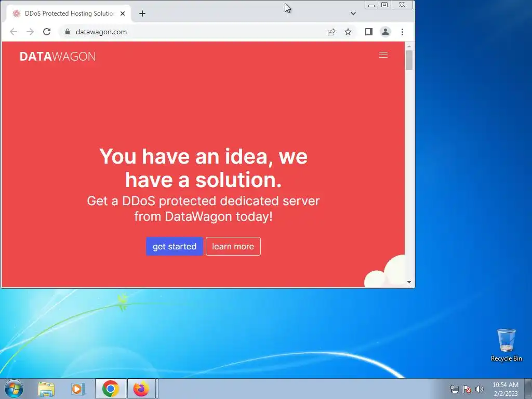Click the learn more button
The height and width of the screenshot is (399, 532).
[x=233, y=246]
